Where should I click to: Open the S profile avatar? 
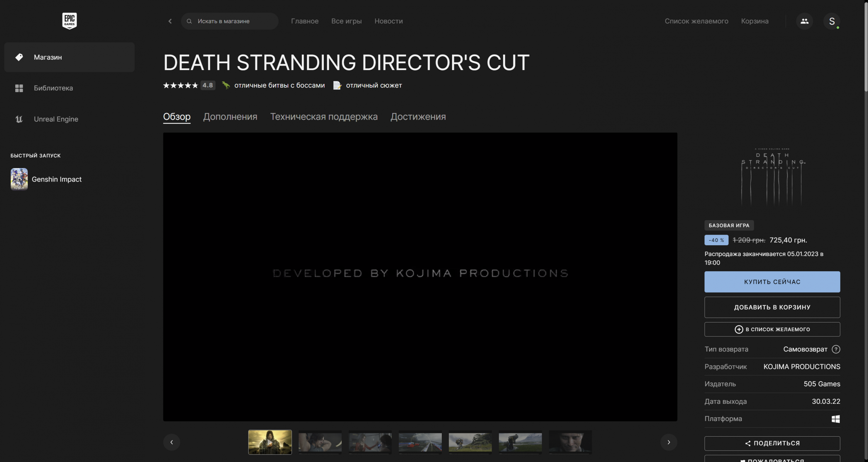(832, 21)
